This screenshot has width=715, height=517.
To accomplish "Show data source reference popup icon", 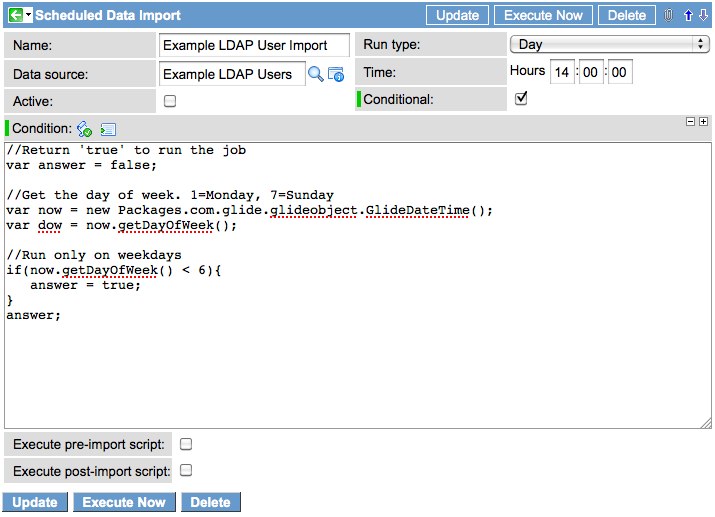I will 336,74.
